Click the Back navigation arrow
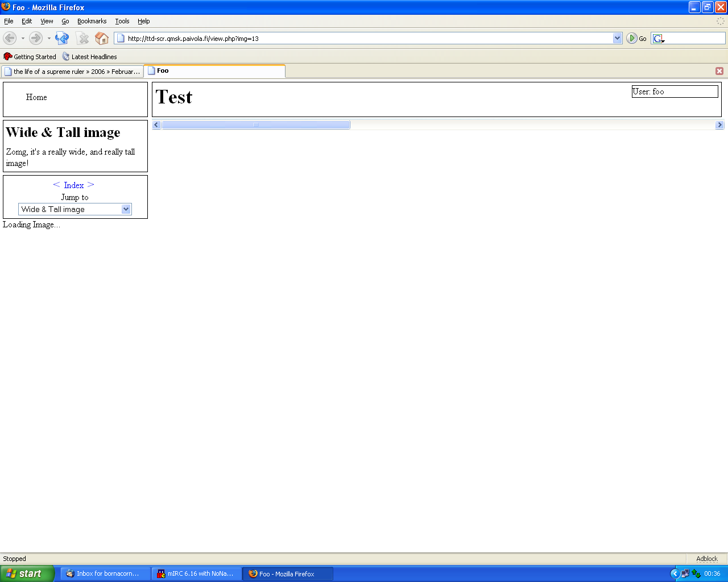 click(10, 38)
